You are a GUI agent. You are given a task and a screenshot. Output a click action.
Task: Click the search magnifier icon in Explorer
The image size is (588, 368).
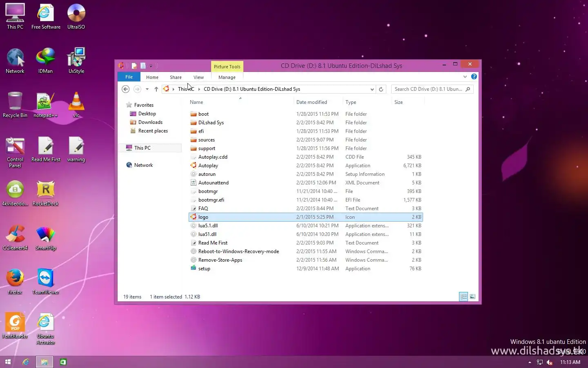(x=468, y=89)
